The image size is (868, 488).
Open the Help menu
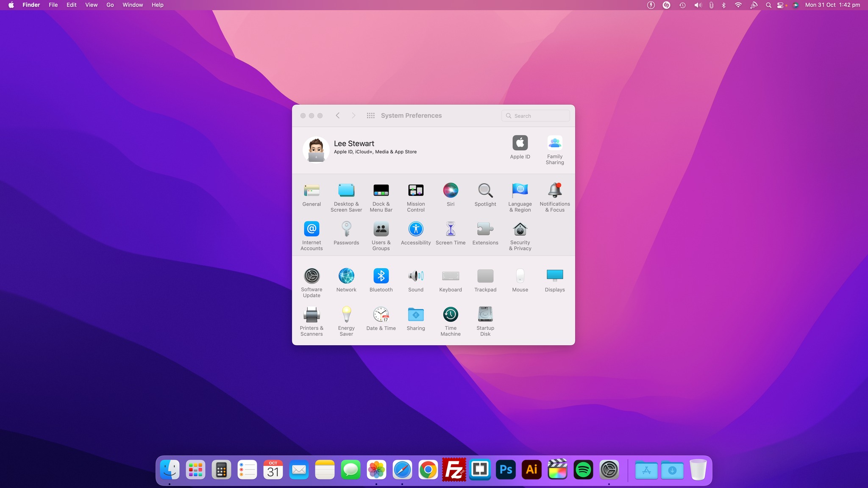[x=158, y=5]
